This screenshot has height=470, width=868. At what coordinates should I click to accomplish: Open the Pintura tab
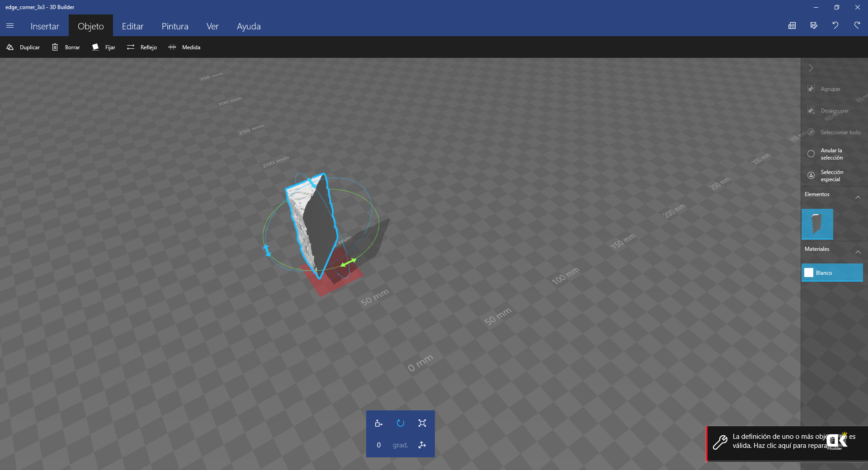175,26
